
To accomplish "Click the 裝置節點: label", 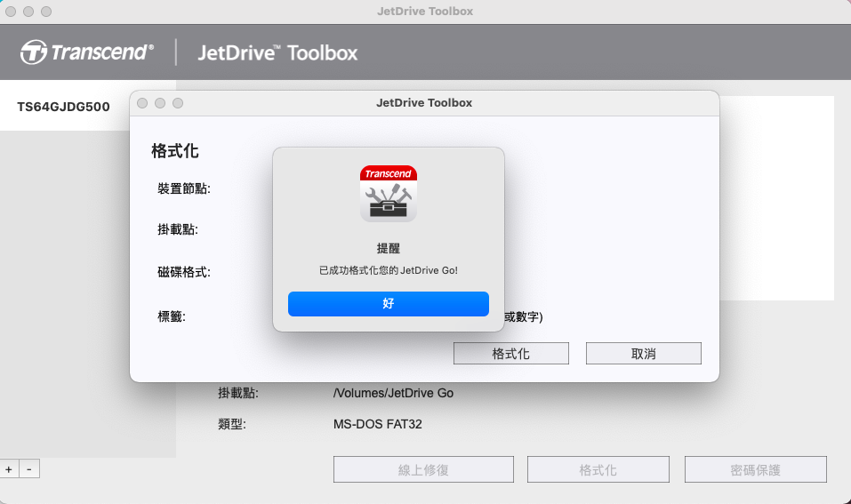I will pyautogui.click(x=184, y=188).
